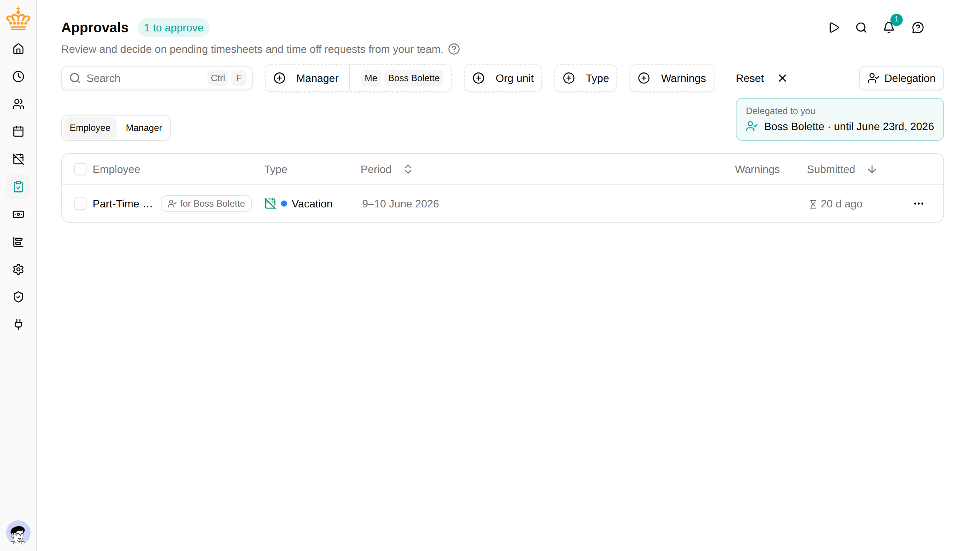This screenshot has width=980, height=551.
Task: Switch to the Employee tab
Action: tap(90, 128)
